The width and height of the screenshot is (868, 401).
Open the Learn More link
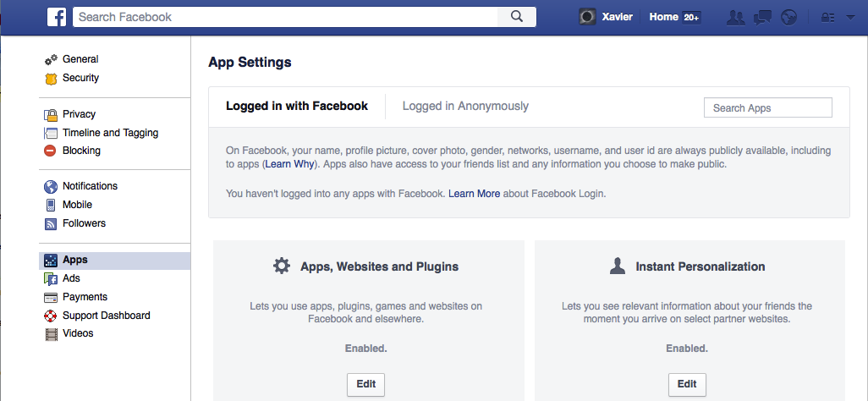(474, 194)
